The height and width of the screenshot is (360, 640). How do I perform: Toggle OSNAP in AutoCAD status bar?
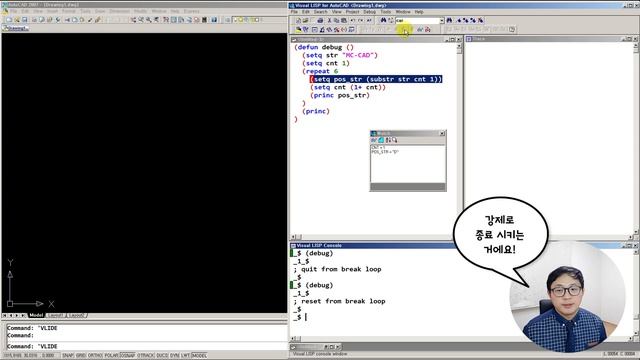tap(128, 356)
